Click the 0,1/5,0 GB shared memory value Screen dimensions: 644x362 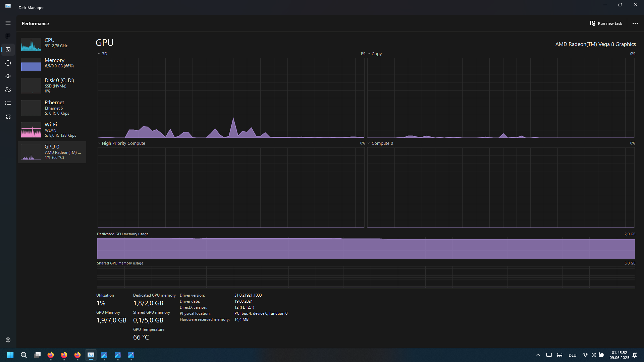coord(148,320)
